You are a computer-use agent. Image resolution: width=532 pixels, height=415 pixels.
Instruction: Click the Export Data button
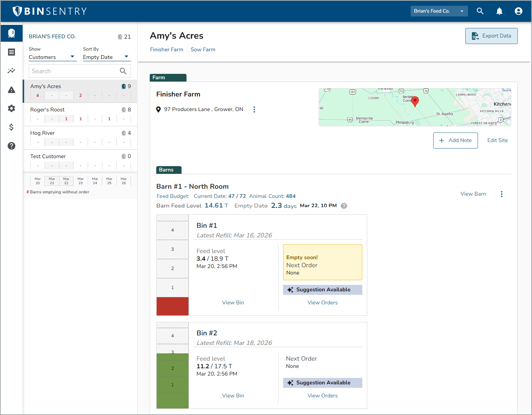(x=491, y=36)
